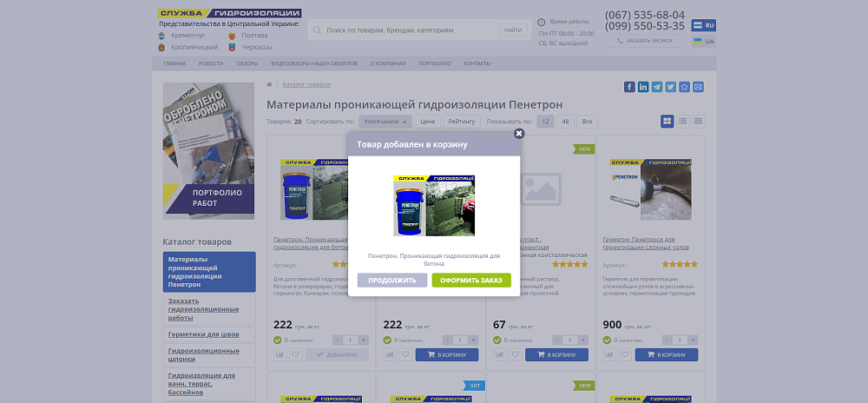Image resolution: width=868 pixels, height=403 pixels.
Task: Open the Главная menu item
Action: click(x=174, y=63)
